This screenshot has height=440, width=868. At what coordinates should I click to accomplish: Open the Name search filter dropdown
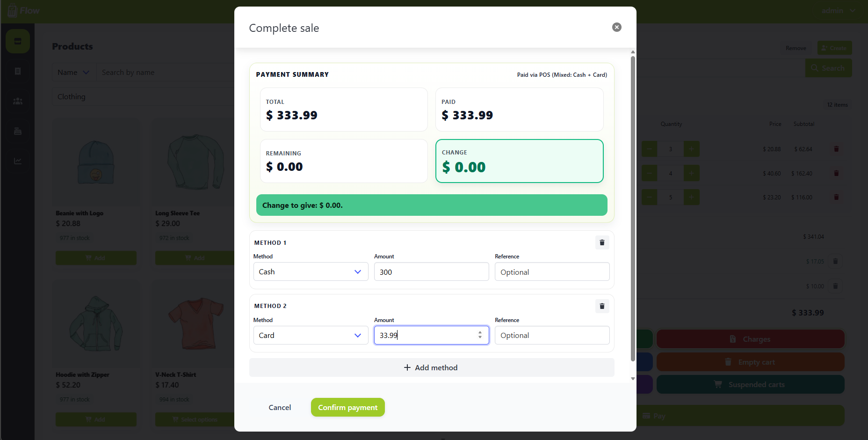[73, 72]
